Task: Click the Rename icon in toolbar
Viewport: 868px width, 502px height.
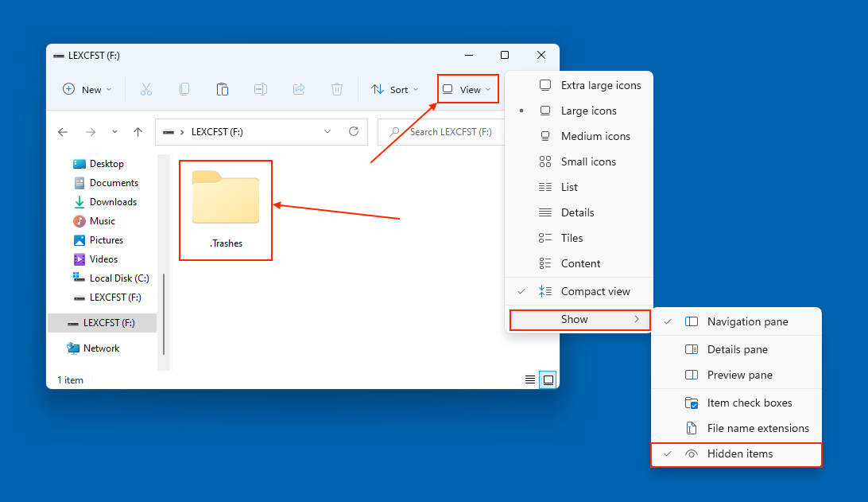Action: tap(261, 90)
